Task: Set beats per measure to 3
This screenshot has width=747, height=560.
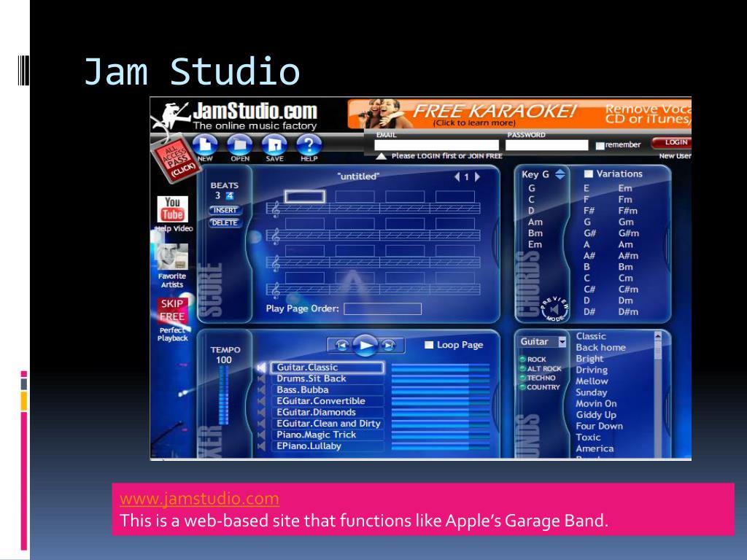Action: pyautogui.click(x=217, y=195)
